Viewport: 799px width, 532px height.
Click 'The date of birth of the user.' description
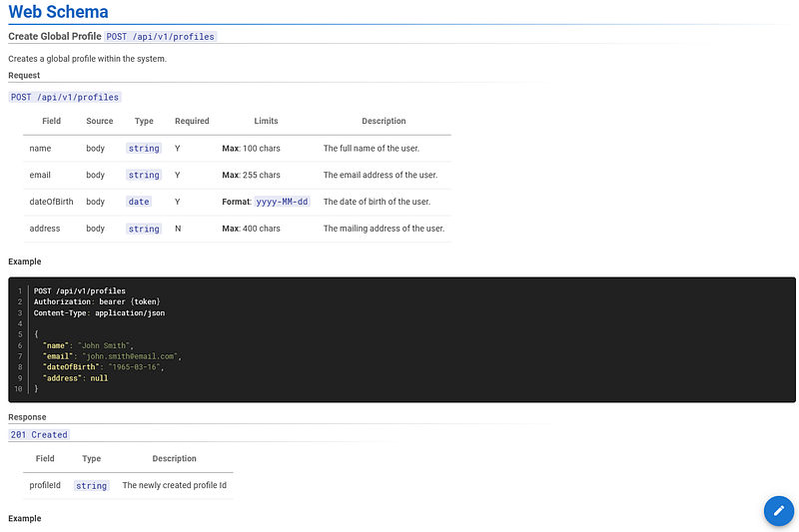377,202
